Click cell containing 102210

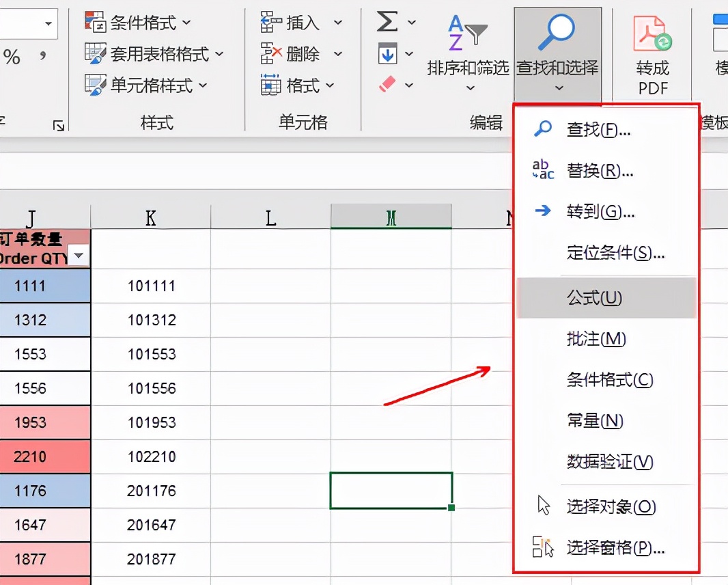tap(151, 457)
